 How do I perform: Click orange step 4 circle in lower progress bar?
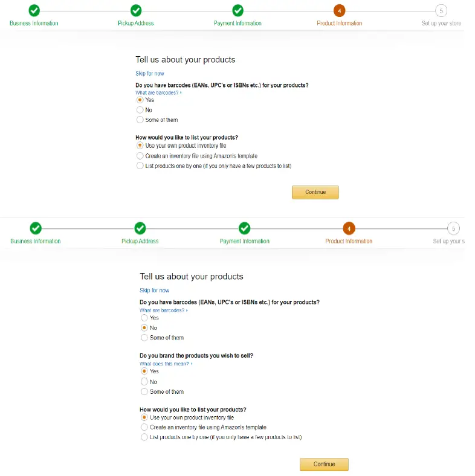[349, 228]
